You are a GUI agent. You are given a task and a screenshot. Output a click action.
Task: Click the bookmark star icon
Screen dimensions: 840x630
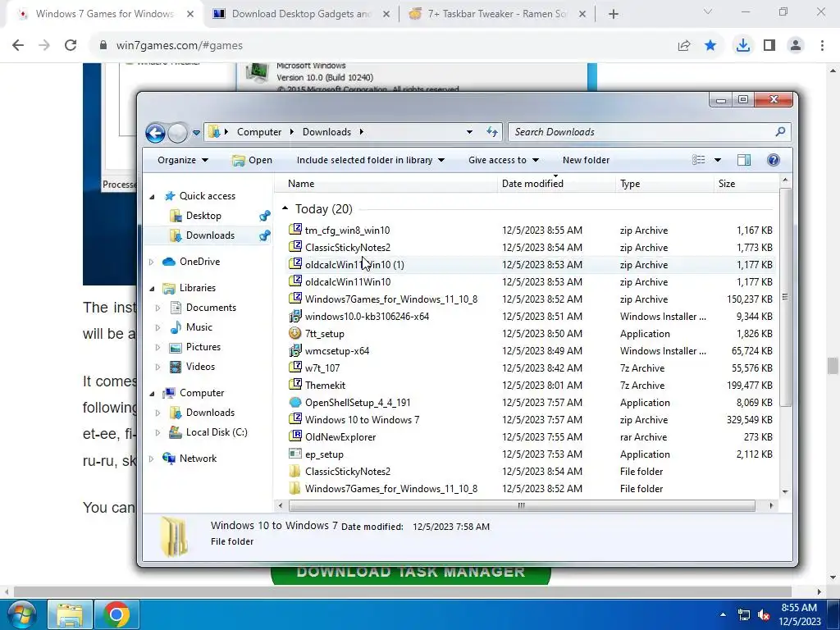[x=710, y=46]
